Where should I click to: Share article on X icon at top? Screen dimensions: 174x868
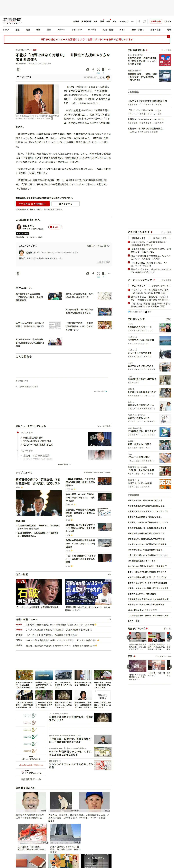click(x=98, y=69)
